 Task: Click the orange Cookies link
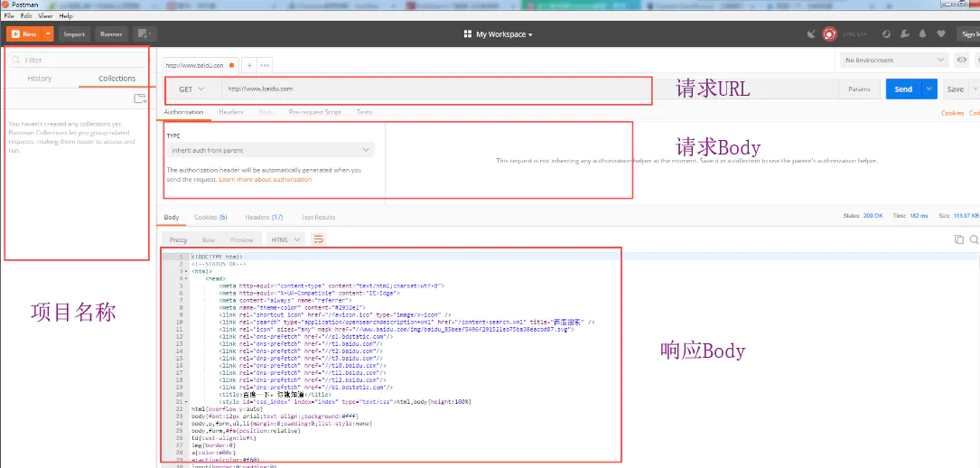(953, 113)
